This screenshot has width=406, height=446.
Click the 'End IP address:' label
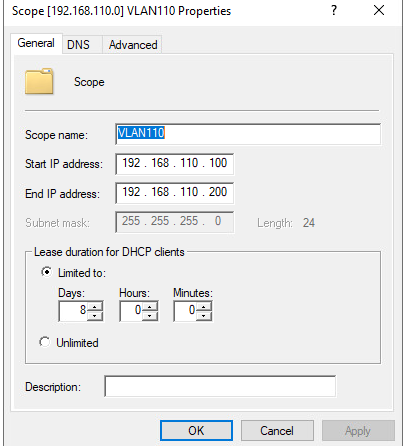62,194
